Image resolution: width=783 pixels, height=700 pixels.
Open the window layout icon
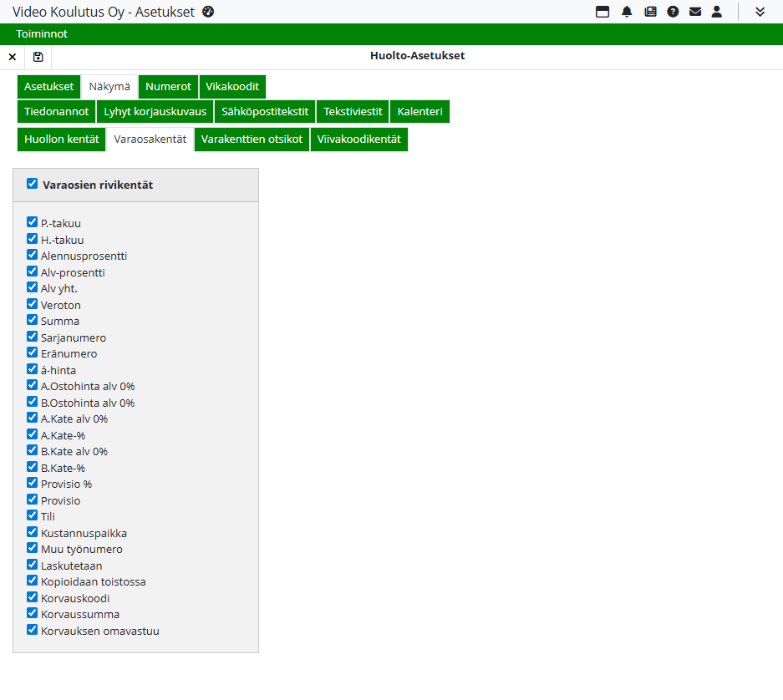(x=602, y=12)
